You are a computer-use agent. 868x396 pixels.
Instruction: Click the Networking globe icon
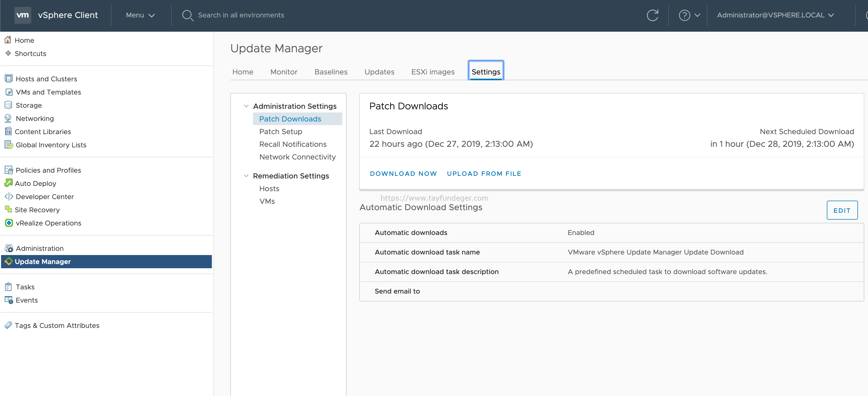coord(8,118)
